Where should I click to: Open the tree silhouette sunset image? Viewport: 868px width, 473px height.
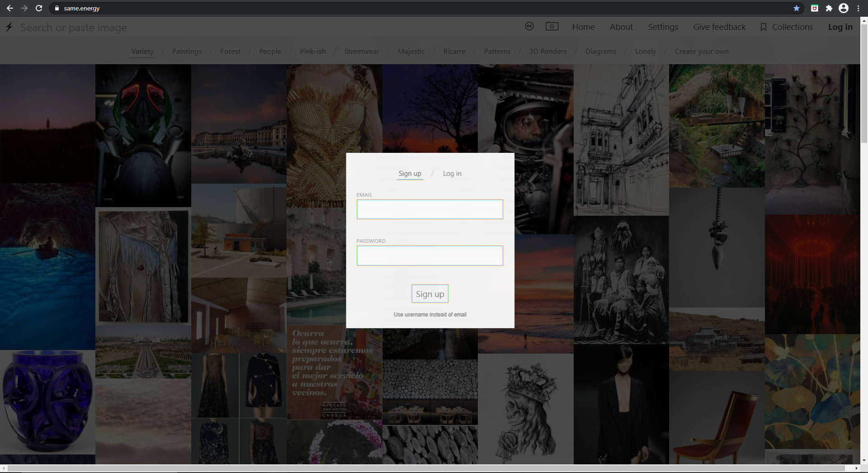(x=430, y=109)
